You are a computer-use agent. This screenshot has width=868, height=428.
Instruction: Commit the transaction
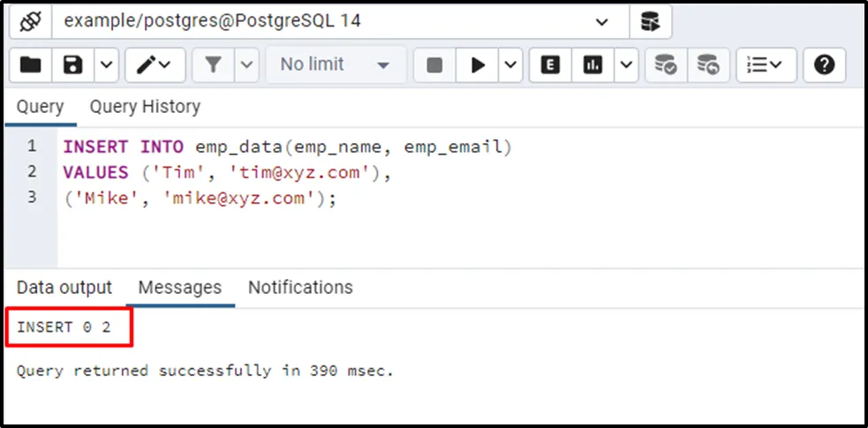(x=665, y=64)
